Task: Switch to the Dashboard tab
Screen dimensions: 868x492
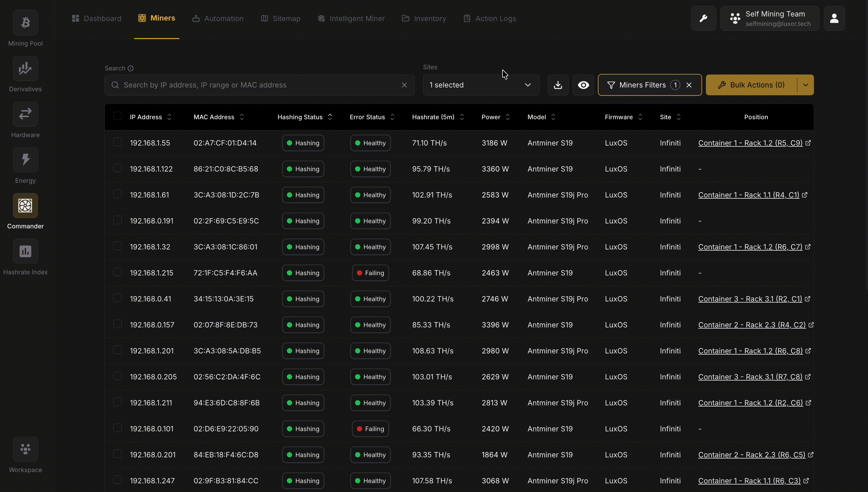Action: click(97, 18)
